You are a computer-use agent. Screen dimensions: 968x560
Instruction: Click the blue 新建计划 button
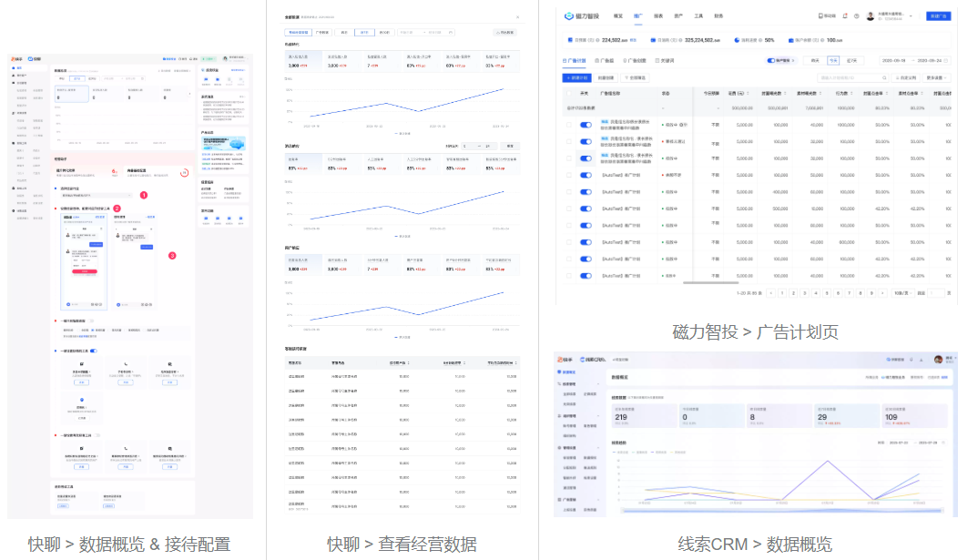click(576, 77)
